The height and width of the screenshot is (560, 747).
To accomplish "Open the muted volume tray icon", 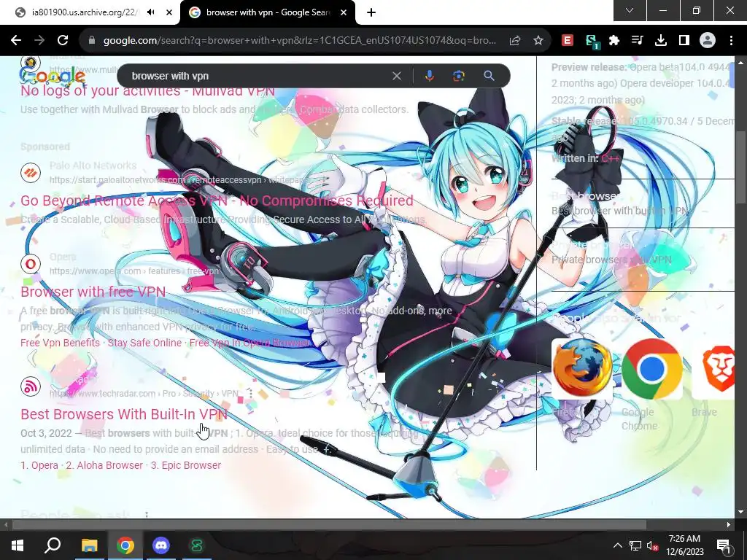I will pyautogui.click(x=652, y=545).
